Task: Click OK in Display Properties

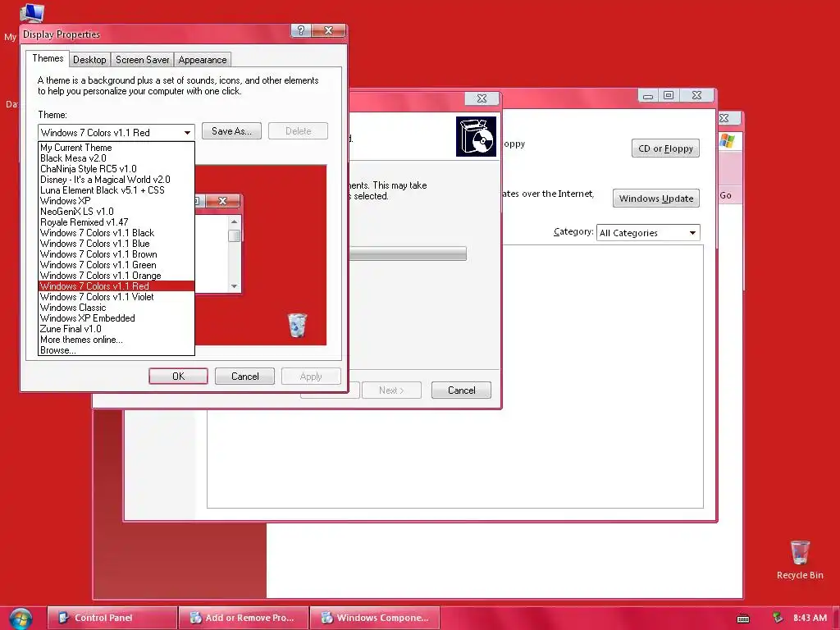Action: pos(178,376)
